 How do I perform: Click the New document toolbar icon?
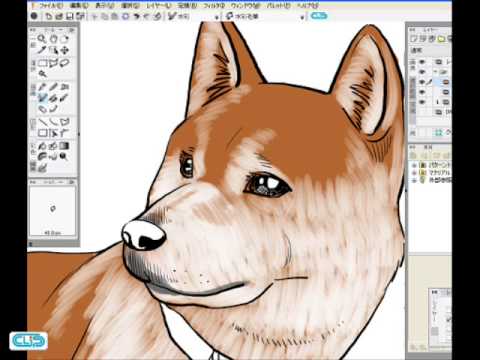click(x=49, y=16)
